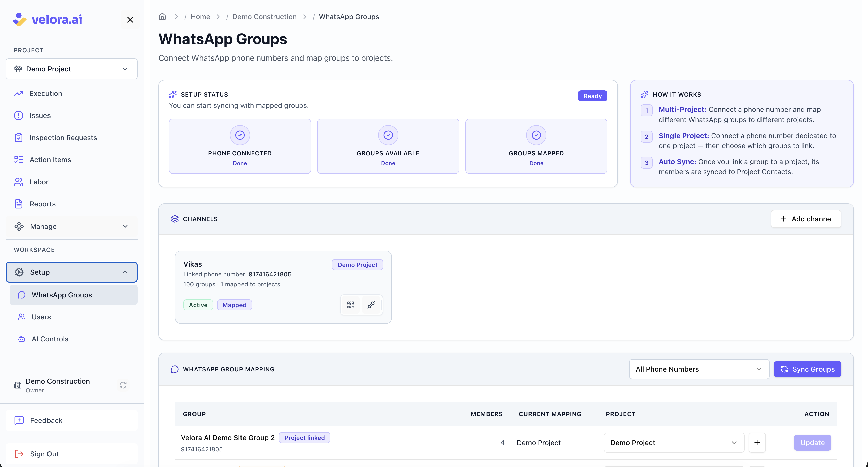
Task: Click the Demo Project tag on Vikas card
Action: click(357, 265)
